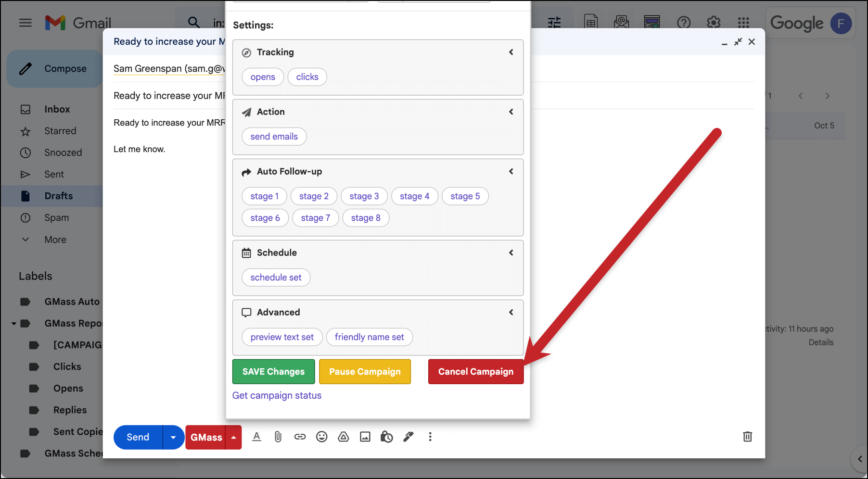Discard draft with the trash icon

(747, 437)
